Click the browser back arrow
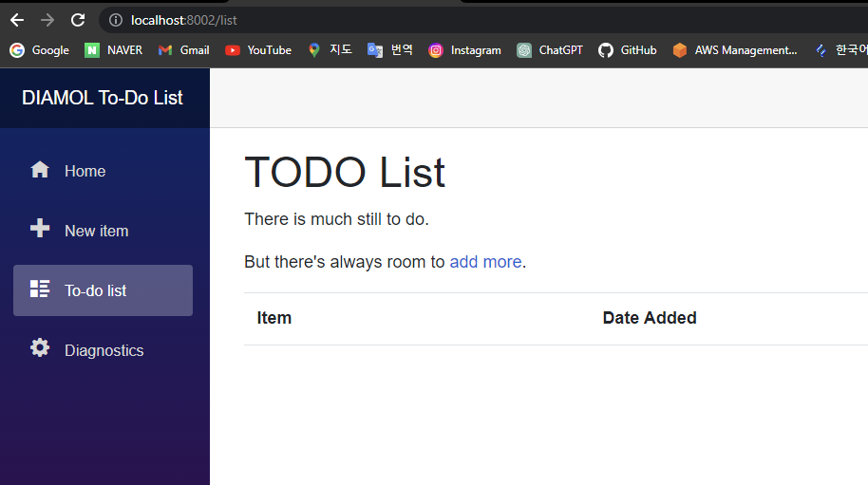 (x=17, y=21)
